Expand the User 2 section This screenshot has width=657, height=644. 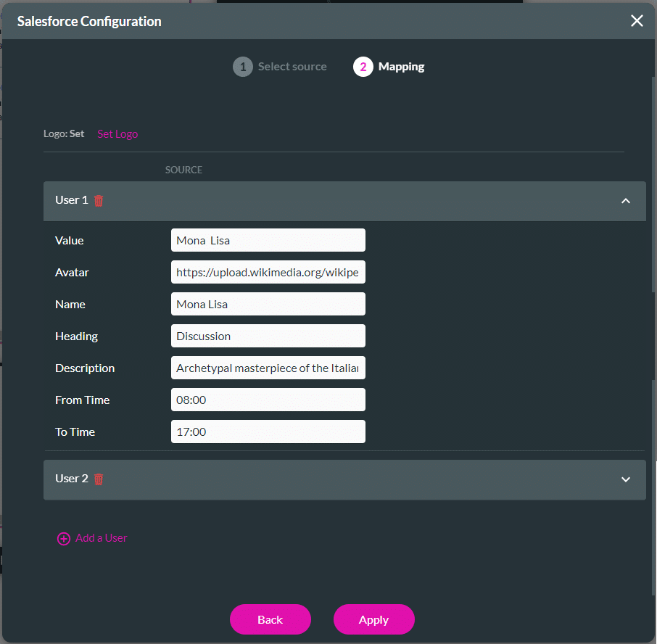625,479
